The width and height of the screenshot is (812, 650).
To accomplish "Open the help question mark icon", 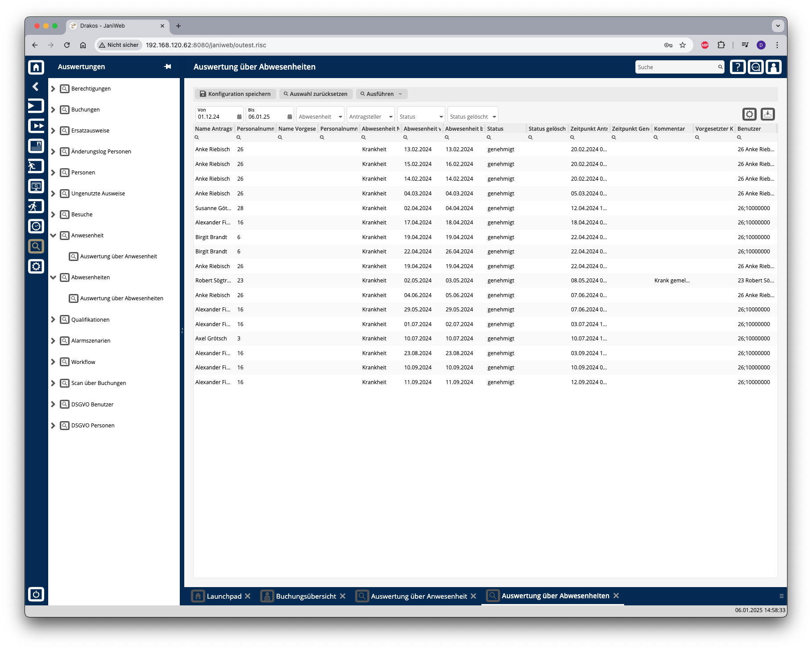I will click(737, 67).
